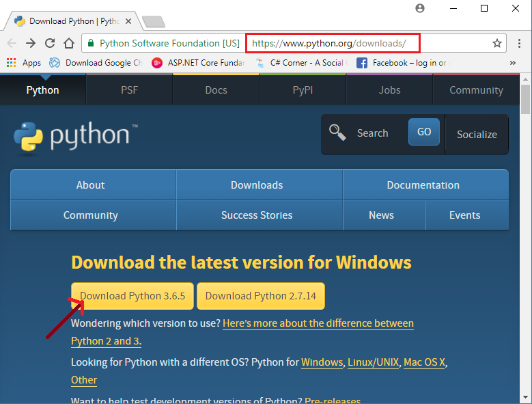Open the Success Stories menu
This screenshot has width=532, height=404.
tap(260, 215)
